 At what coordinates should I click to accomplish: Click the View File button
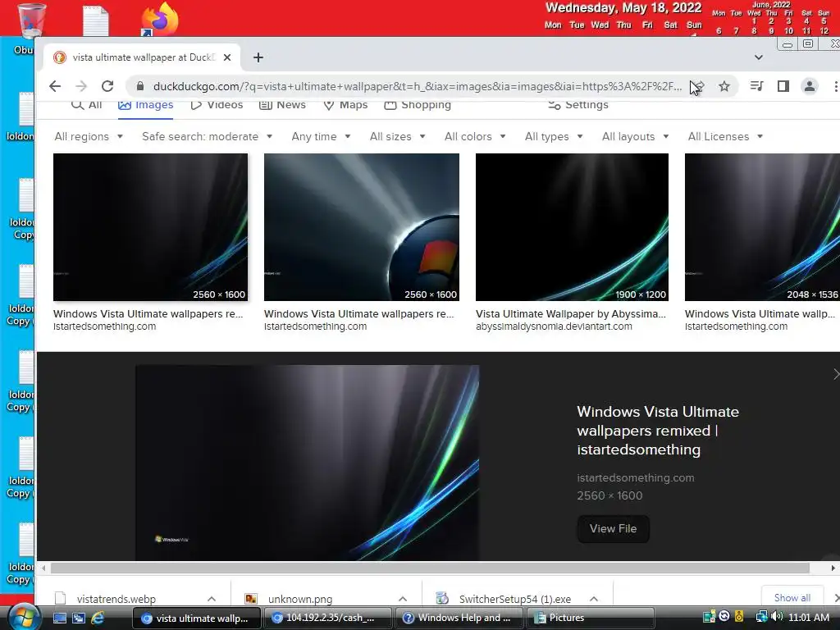[x=613, y=529]
